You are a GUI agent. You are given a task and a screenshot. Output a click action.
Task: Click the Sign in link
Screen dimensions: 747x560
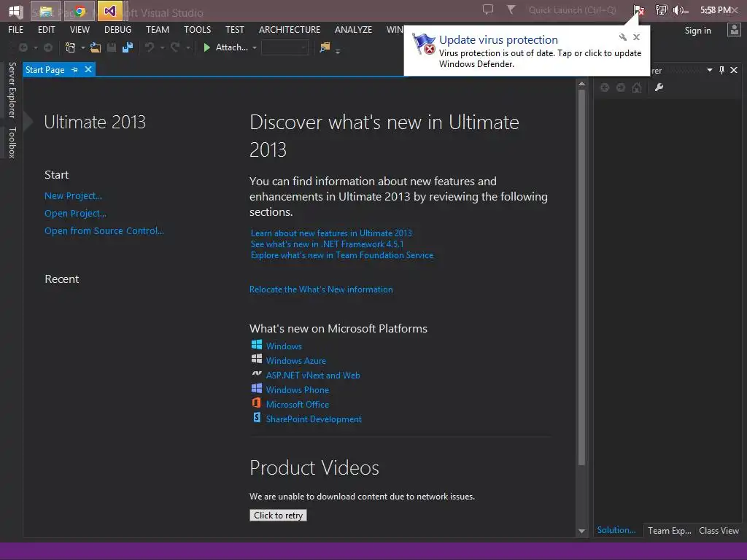[698, 31]
